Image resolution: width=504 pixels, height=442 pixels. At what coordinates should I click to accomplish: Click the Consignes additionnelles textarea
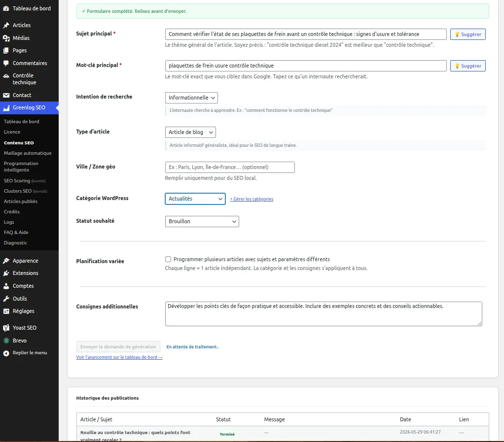(x=324, y=314)
